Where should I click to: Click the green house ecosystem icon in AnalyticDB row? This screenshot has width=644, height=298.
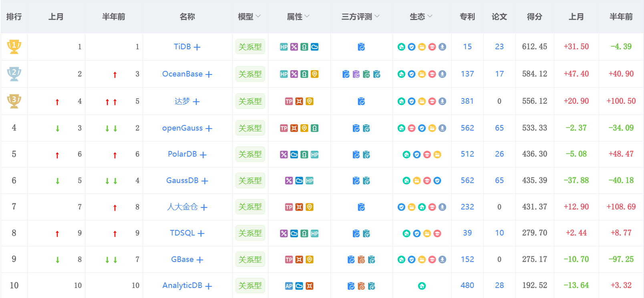click(x=422, y=286)
